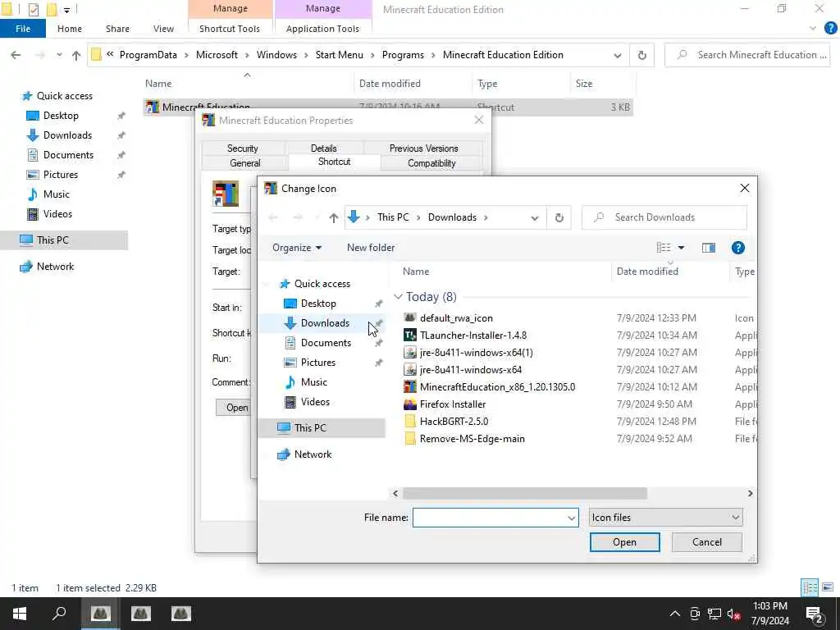Show the preview pane in Change Icon dialog
Viewport: 840px width, 630px height.
[x=708, y=248]
